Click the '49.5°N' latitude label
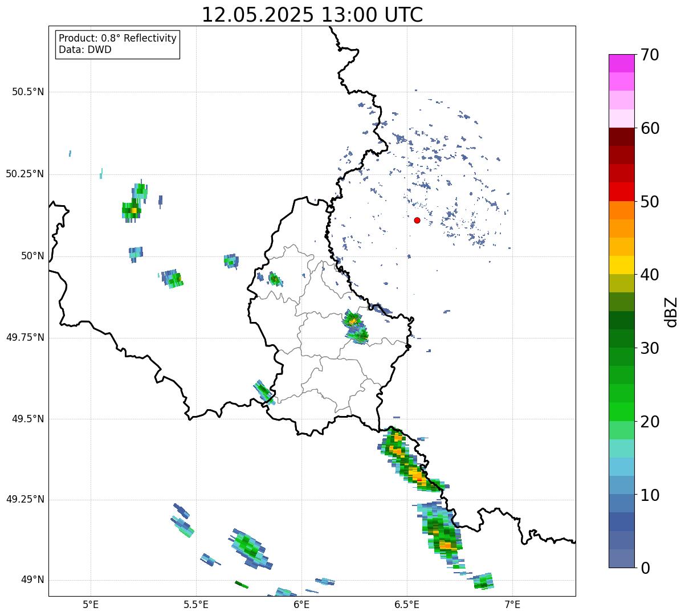This screenshot has height=616, width=685. click(x=27, y=419)
